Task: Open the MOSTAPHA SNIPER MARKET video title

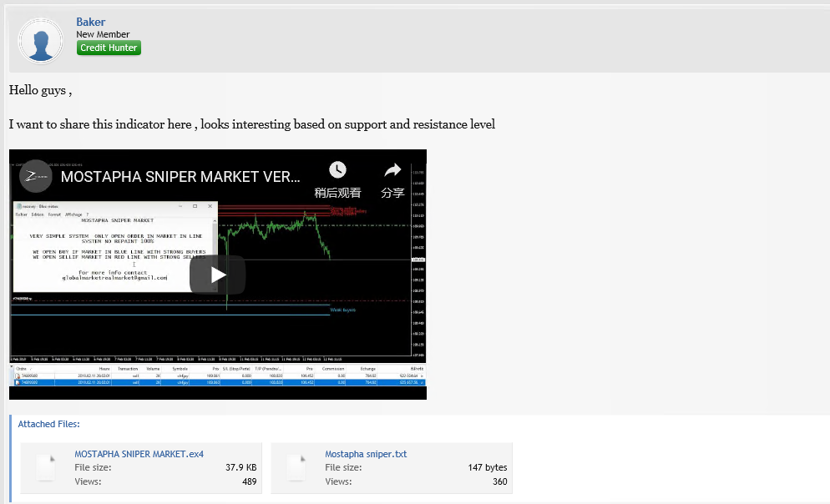Action: coord(180,176)
